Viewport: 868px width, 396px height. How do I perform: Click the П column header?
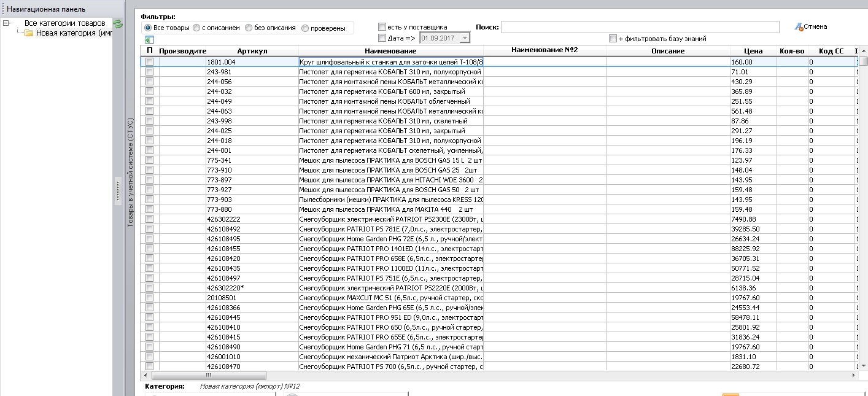149,51
